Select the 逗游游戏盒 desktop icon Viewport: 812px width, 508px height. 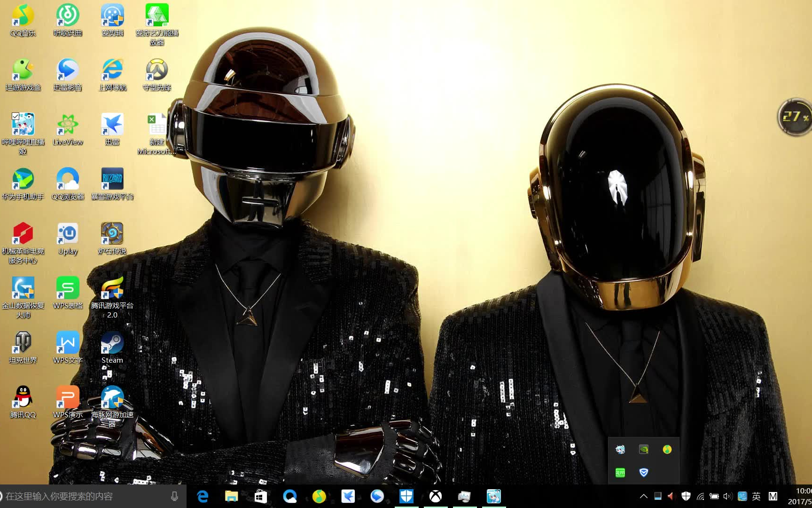[23, 75]
